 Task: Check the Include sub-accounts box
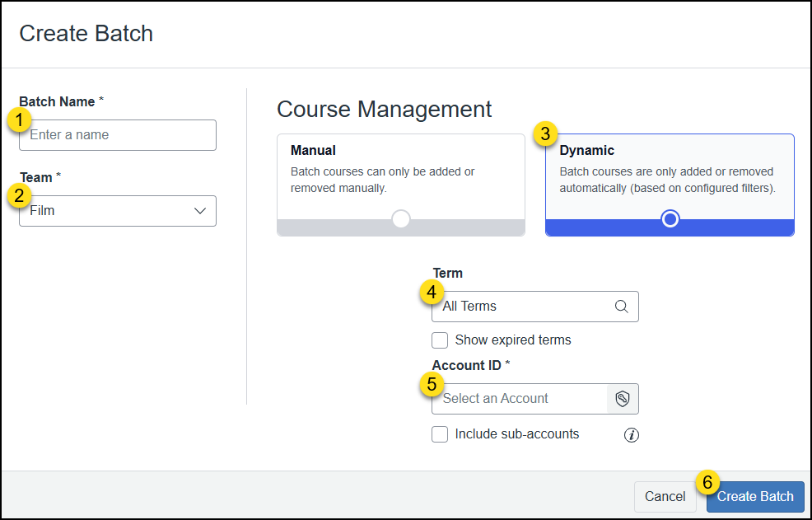440,434
